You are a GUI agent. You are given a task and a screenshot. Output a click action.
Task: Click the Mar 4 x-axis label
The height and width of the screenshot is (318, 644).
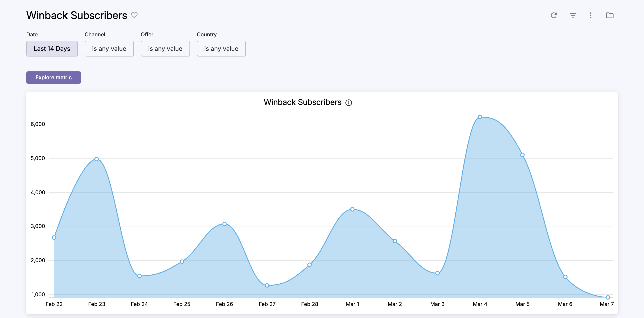click(480, 304)
